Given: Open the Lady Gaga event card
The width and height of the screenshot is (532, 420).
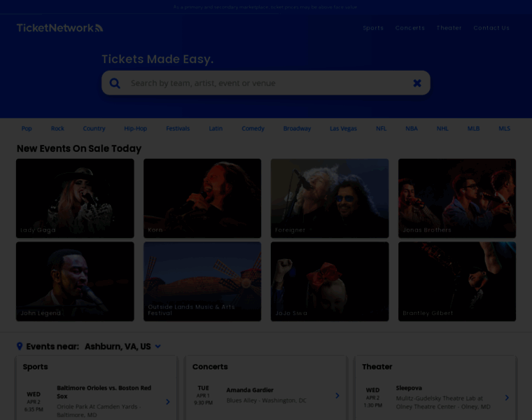Looking at the screenshot, I should point(75,198).
